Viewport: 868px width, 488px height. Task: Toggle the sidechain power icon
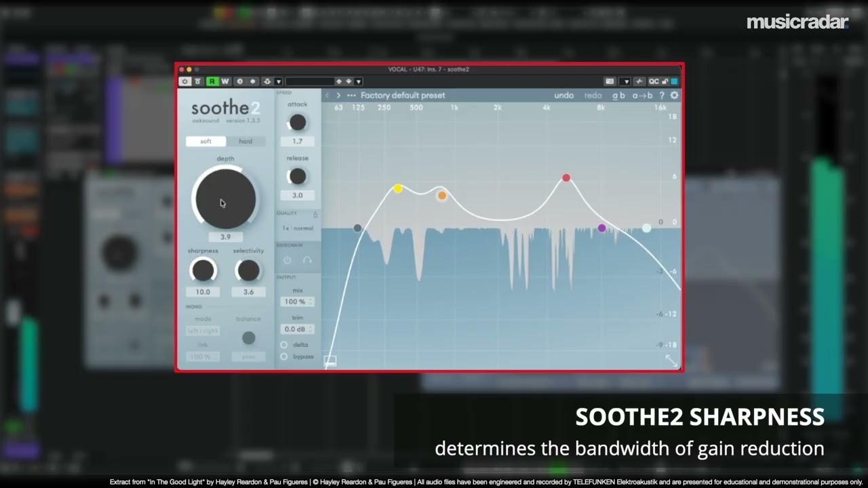(288, 260)
